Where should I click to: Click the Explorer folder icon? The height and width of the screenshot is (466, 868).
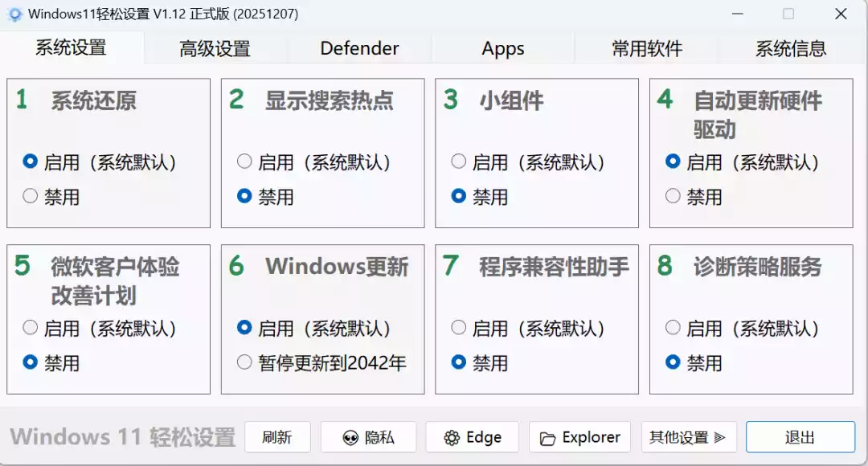pyautogui.click(x=548, y=438)
